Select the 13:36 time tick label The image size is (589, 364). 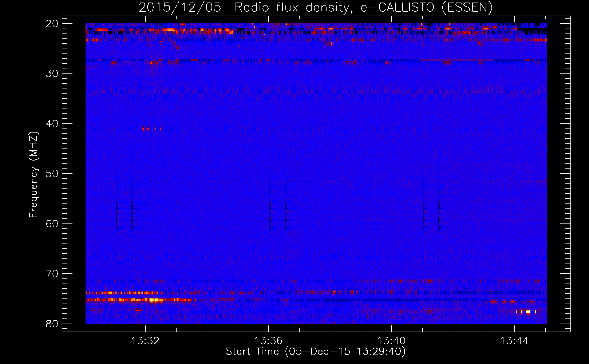pos(268,341)
